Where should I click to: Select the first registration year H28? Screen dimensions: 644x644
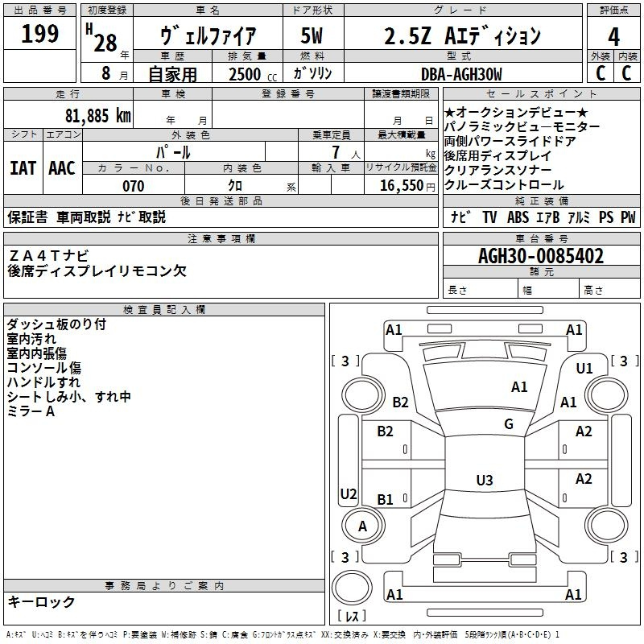pos(101,38)
